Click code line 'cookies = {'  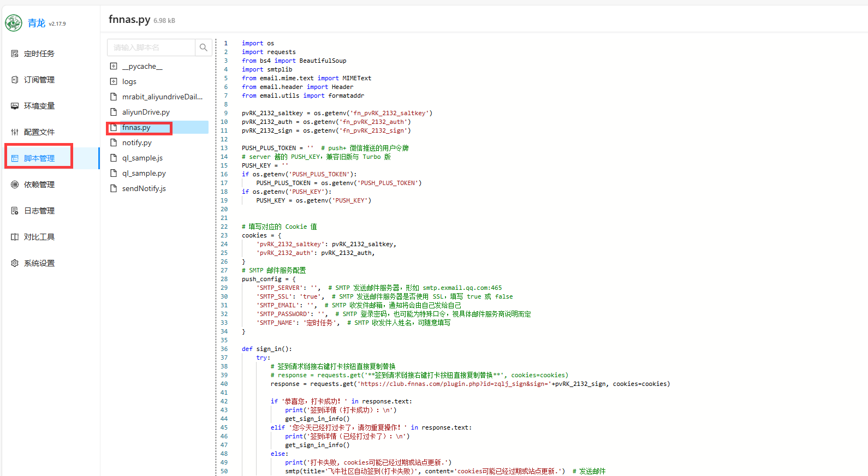261,235
